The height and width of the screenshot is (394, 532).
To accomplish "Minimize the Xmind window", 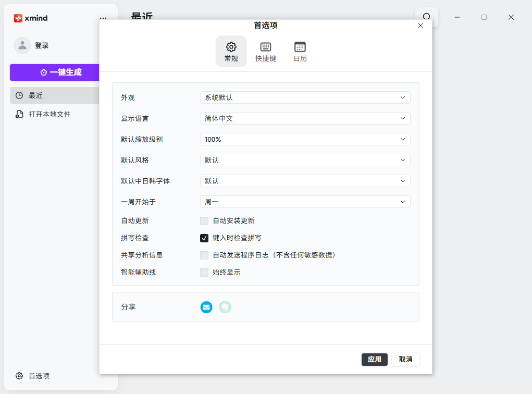I will (457, 17).
